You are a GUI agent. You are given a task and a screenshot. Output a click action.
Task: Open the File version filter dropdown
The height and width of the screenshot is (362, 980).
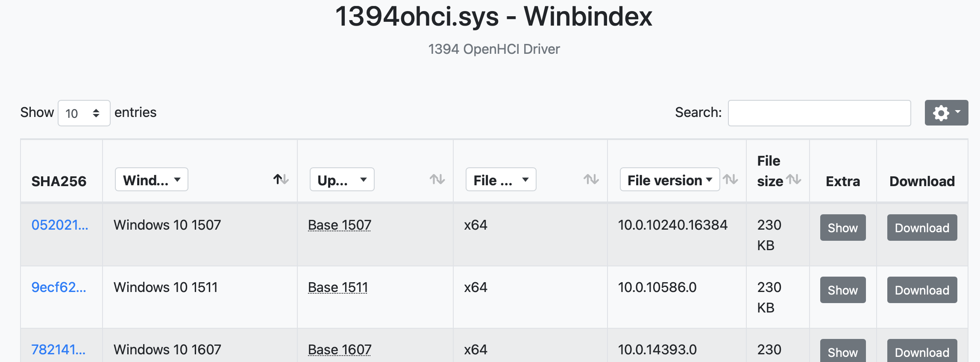tap(670, 179)
